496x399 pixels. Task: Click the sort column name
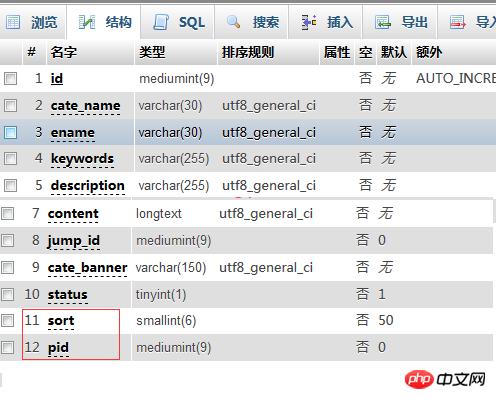pyautogui.click(x=61, y=321)
